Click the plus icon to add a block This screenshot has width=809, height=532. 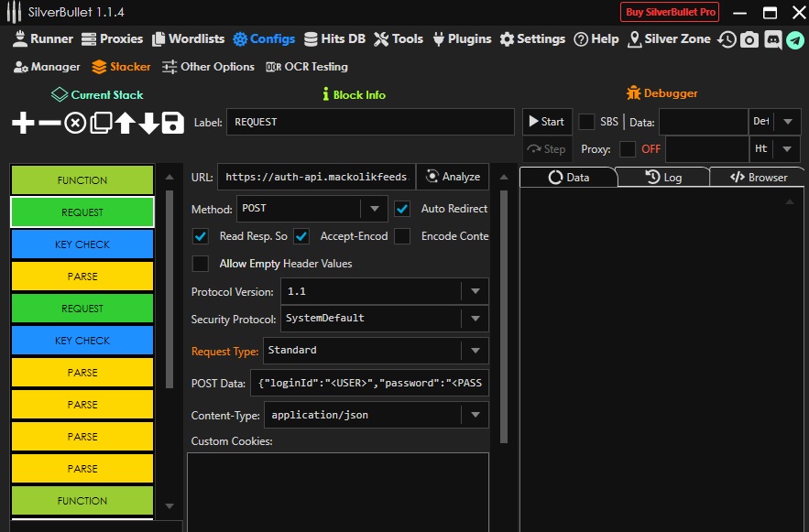[23, 123]
